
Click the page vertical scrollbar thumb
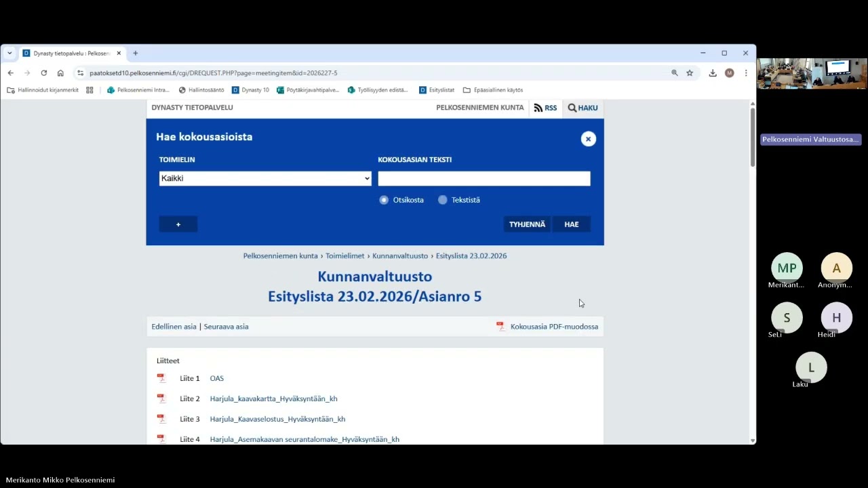752,137
